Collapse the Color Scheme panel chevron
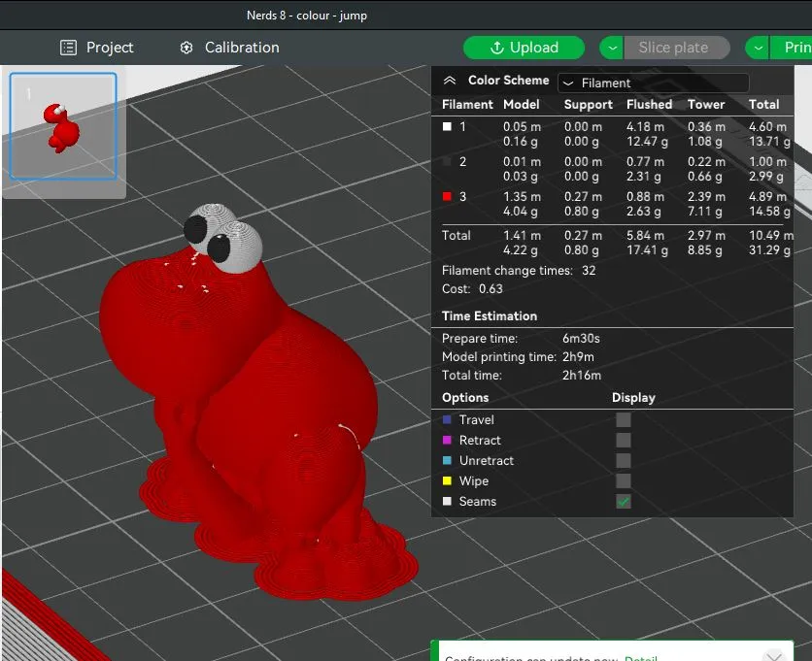Screen dimensions: 812x661 449,82
